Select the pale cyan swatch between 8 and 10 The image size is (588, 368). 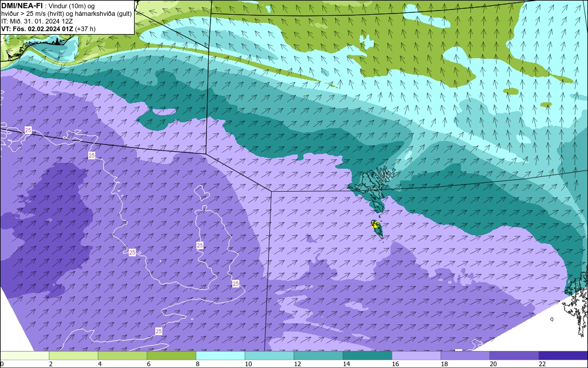tap(220, 355)
